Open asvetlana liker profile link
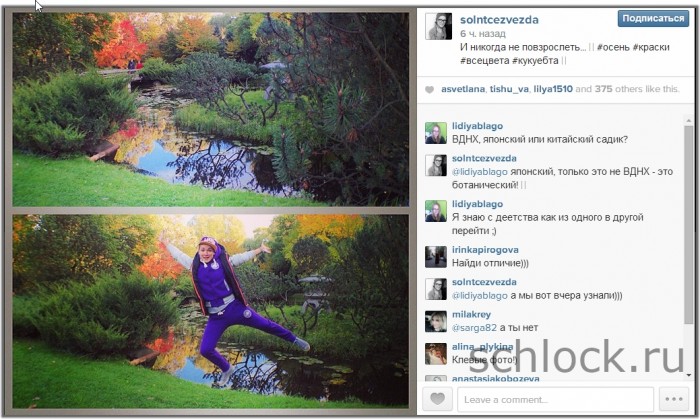The width and height of the screenshot is (700, 419). pos(463,89)
